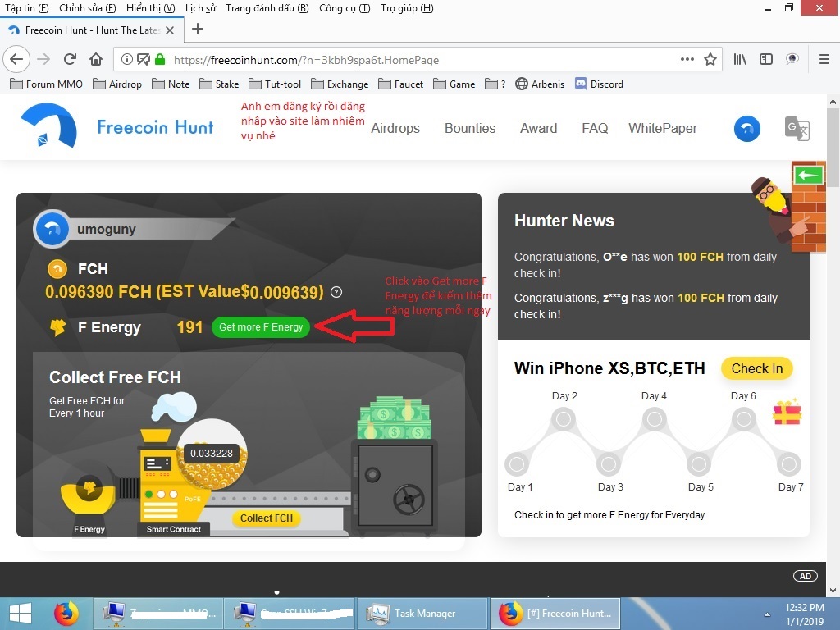Expand the Forum MMO bookmark folder
The height and width of the screenshot is (630, 840).
tap(47, 84)
